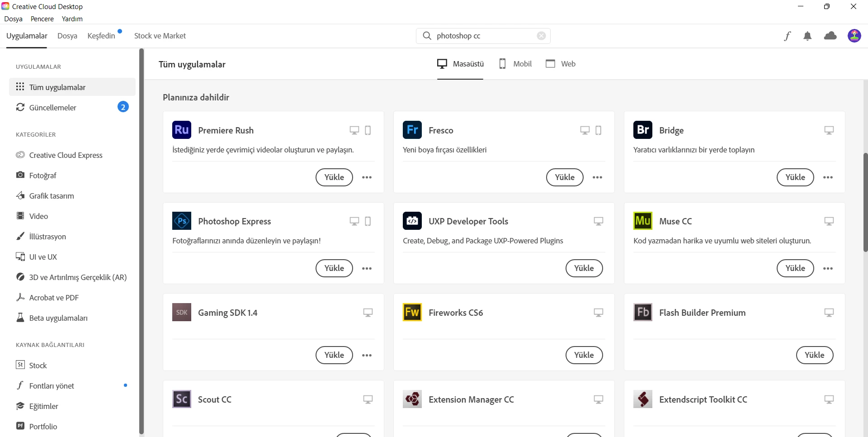Click the Fresco desktop platform icon
The height and width of the screenshot is (437, 868).
tap(585, 130)
